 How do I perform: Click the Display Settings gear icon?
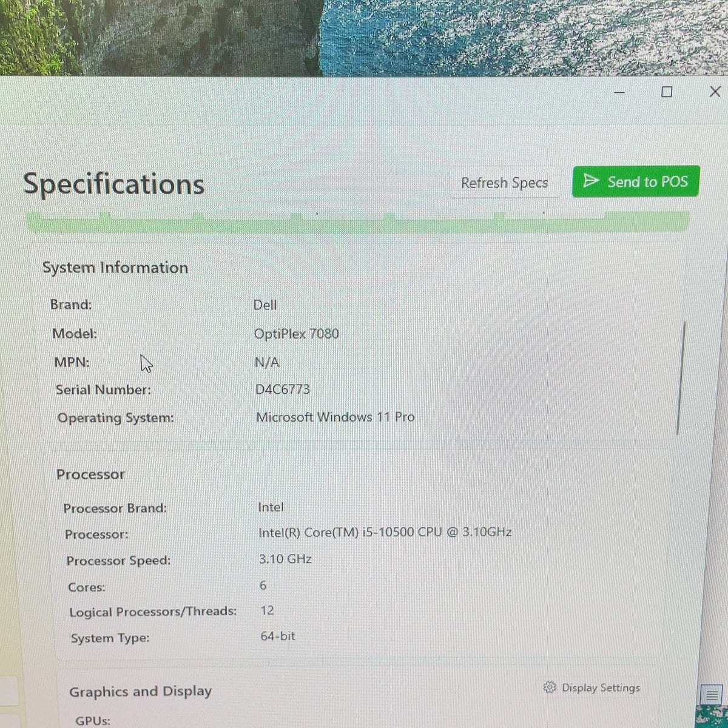click(x=550, y=687)
